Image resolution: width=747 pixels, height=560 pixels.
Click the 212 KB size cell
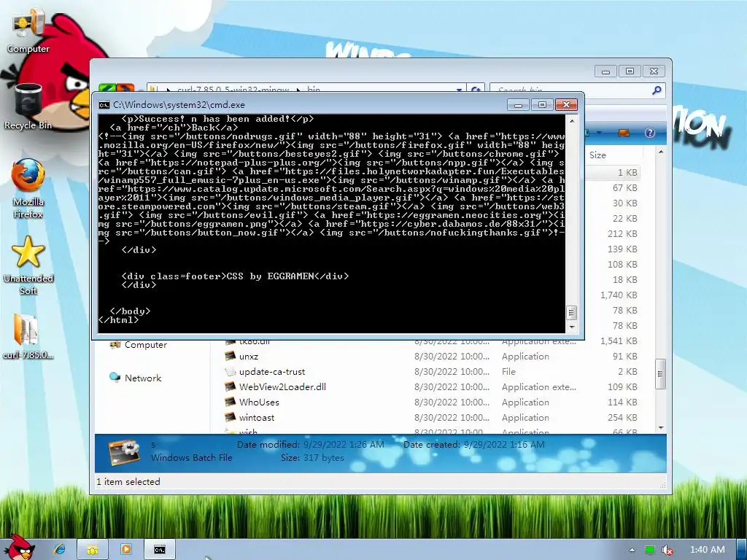(622, 233)
